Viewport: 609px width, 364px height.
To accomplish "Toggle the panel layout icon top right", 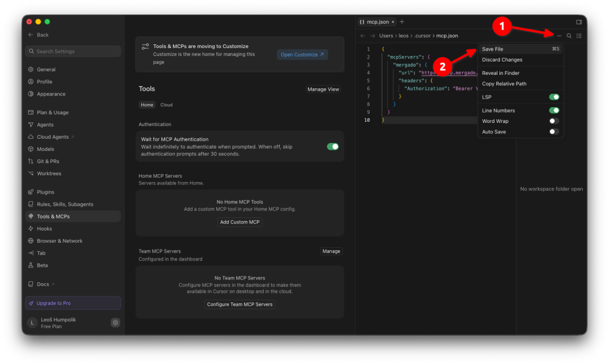I will [x=579, y=22].
